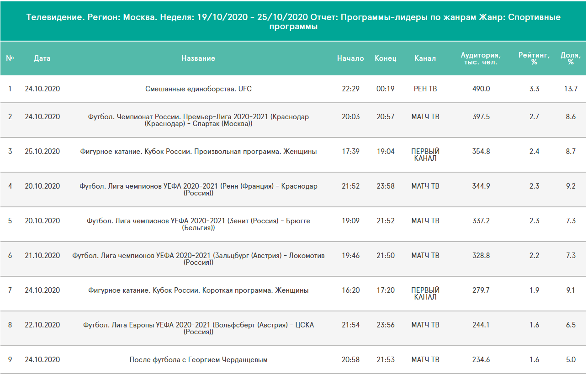Screen dimensions: 588x374
Task: Click МАТЧ ТВ in the Краснодар – Спартак row
Action: click(425, 117)
